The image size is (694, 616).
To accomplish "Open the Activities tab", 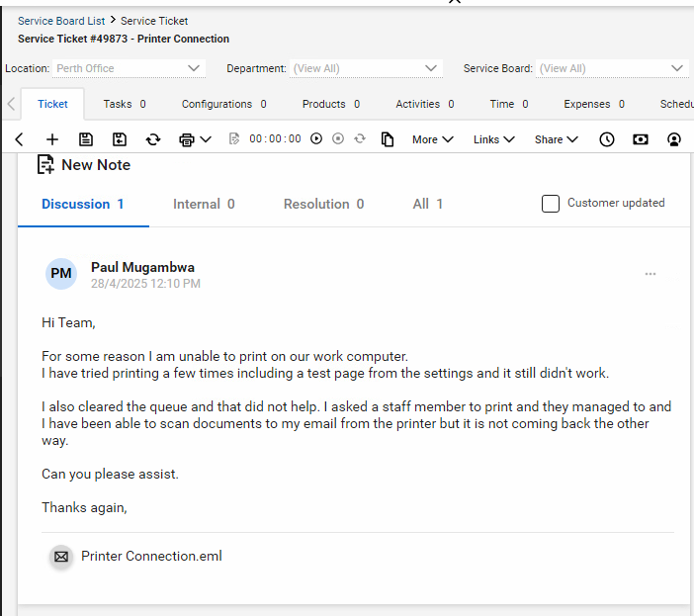I will (424, 104).
